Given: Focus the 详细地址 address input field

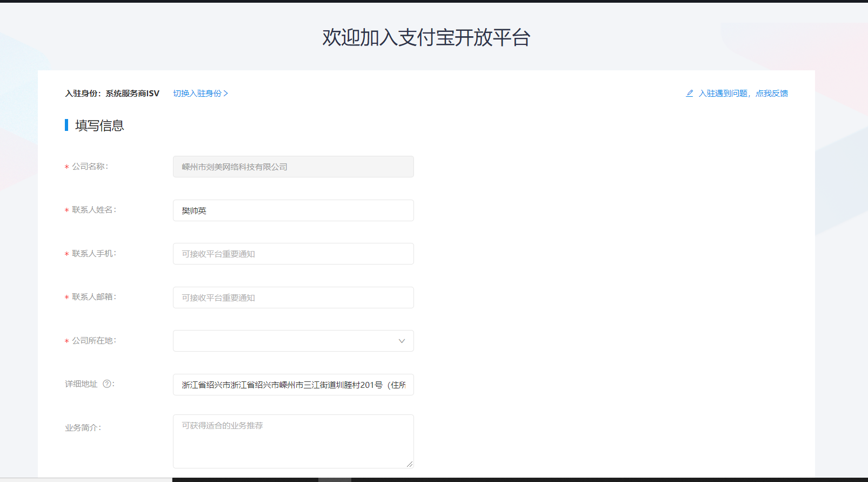Looking at the screenshot, I should (x=293, y=385).
